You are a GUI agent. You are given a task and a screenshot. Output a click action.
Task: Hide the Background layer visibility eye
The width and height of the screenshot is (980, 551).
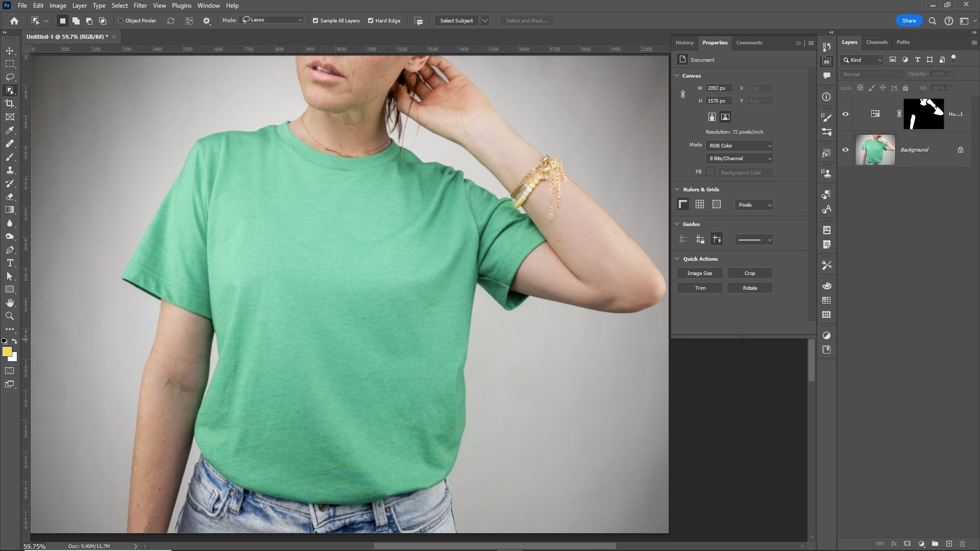[845, 150]
